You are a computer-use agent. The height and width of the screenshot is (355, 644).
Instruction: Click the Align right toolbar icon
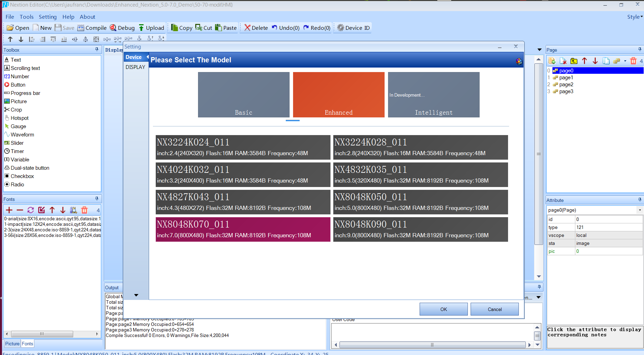42,39
